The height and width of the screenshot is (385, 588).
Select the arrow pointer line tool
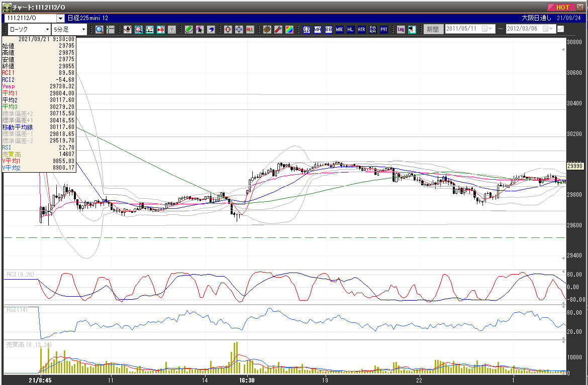pos(200,29)
